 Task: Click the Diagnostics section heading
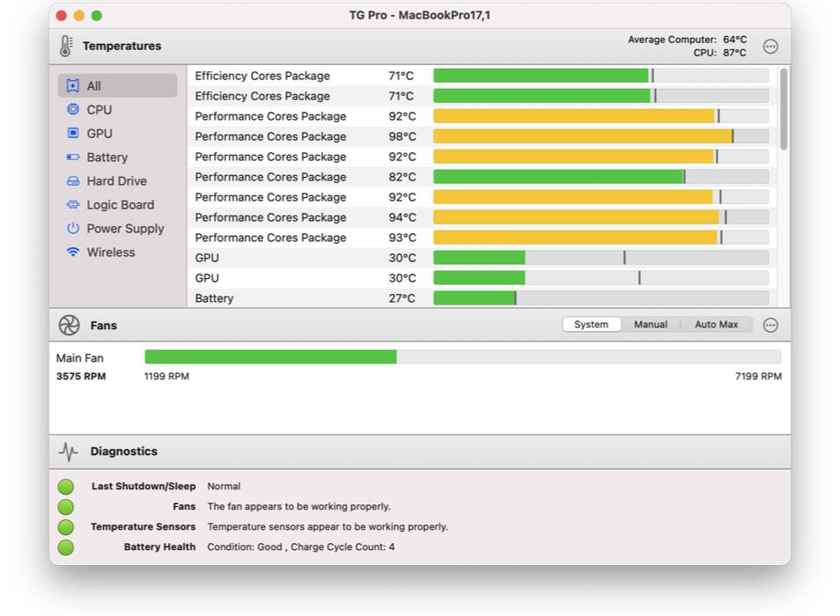click(124, 451)
